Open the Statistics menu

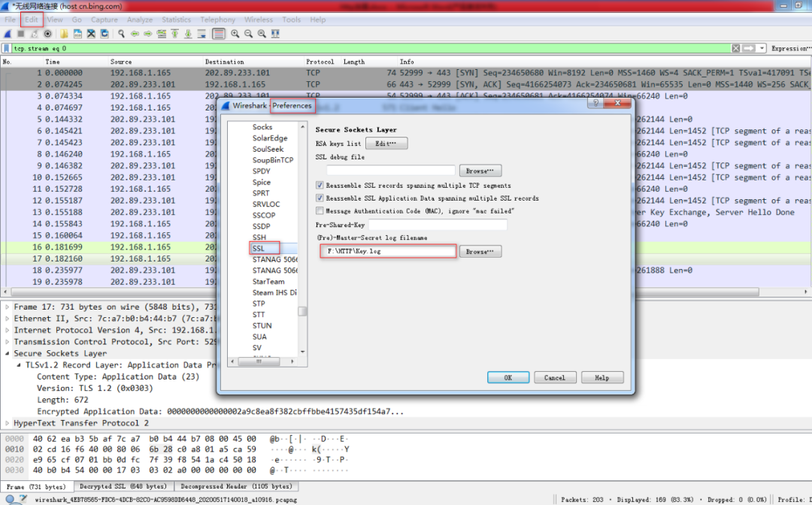[176, 20]
